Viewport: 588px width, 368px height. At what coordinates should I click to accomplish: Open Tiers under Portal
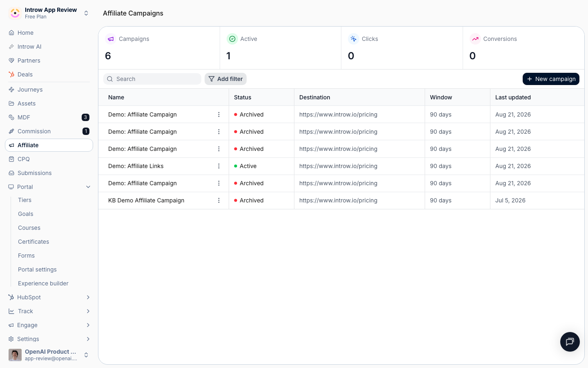tap(24, 200)
